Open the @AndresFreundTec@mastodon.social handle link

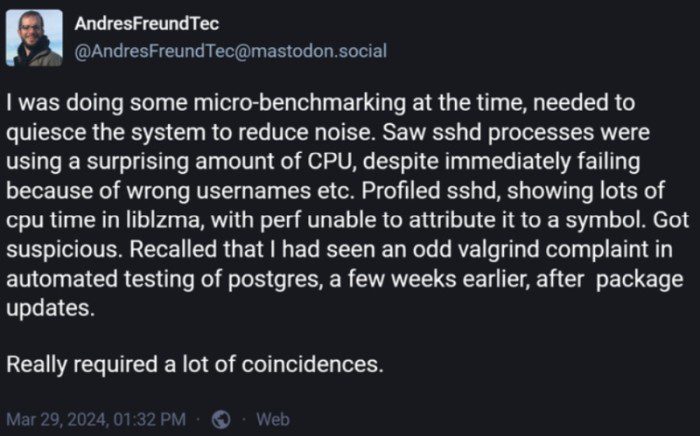click(231, 51)
